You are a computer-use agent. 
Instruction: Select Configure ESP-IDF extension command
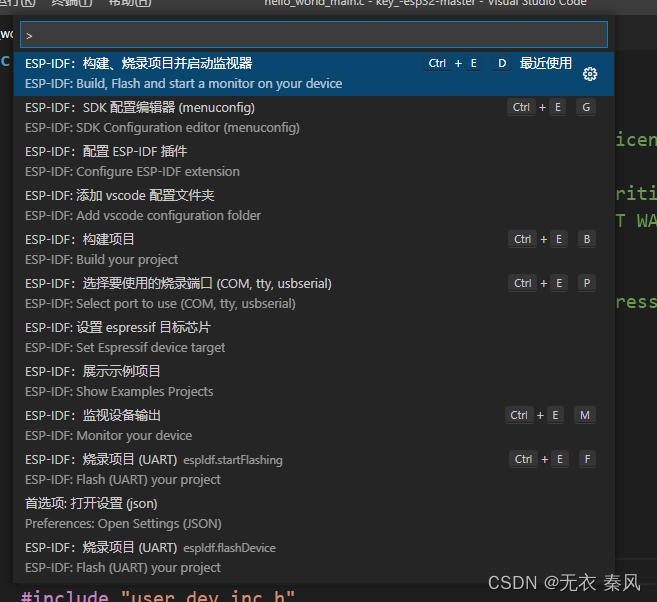314,162
